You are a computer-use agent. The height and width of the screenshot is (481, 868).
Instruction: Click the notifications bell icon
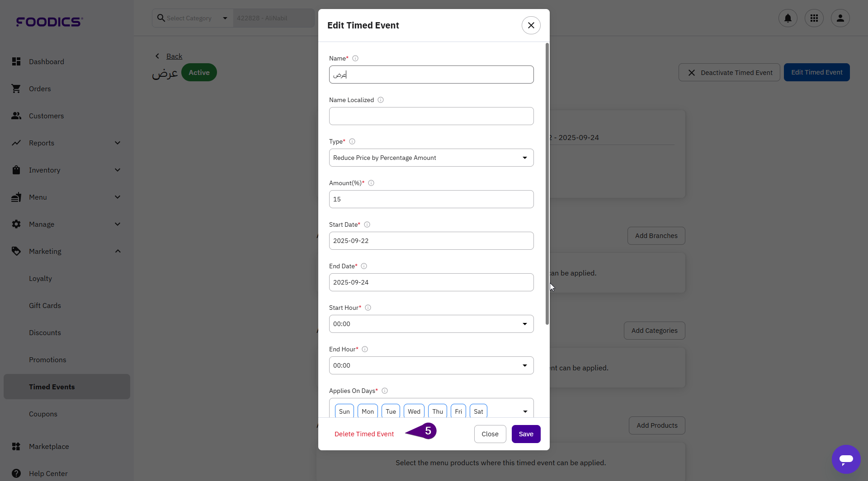pos(788,18)
